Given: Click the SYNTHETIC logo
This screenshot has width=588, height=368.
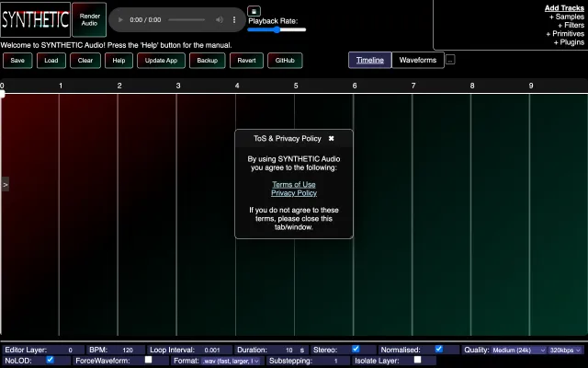Looking at the screenshot, I should click(35, 19).
